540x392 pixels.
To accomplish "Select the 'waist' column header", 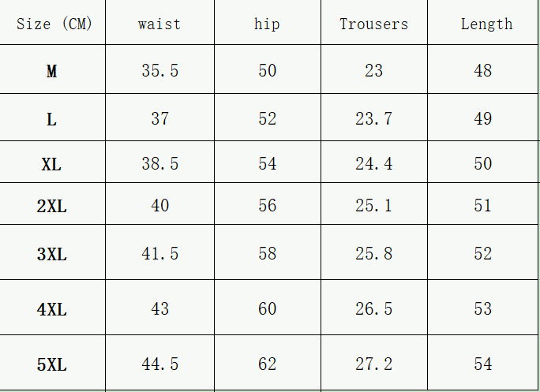I will pos(159,24).
